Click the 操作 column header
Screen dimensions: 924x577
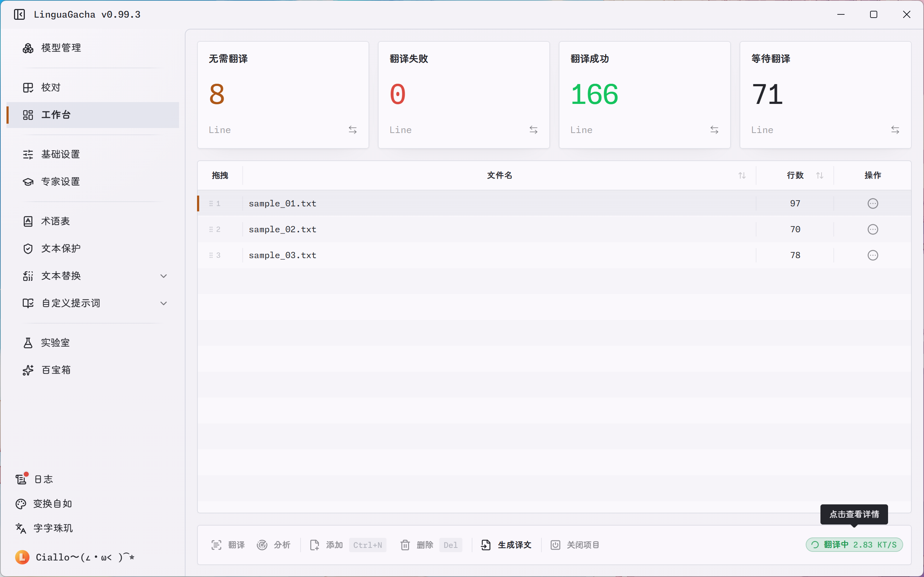pyautogui.click(x=873, y=175)
